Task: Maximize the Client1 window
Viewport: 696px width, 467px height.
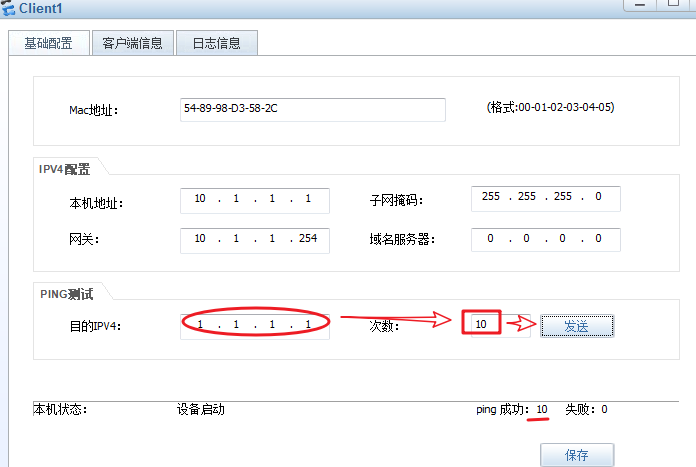Action: click(x=673, y=4)
